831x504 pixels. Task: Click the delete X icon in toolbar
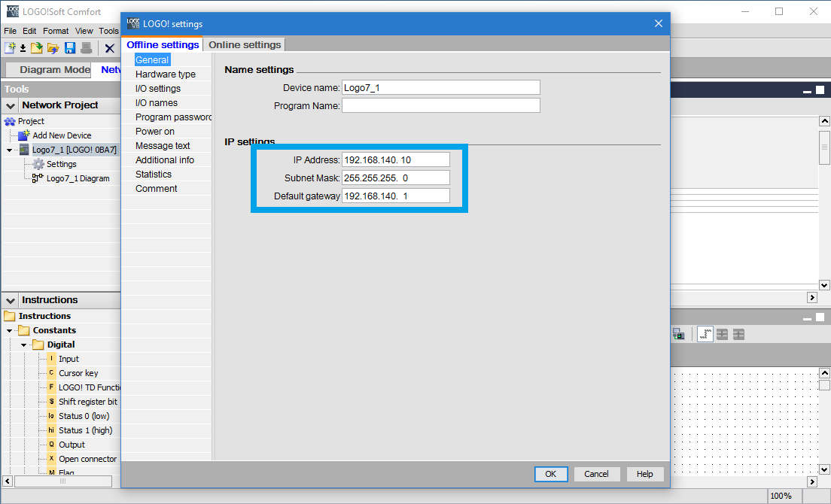pyautogui.click(x=110, y=49)
